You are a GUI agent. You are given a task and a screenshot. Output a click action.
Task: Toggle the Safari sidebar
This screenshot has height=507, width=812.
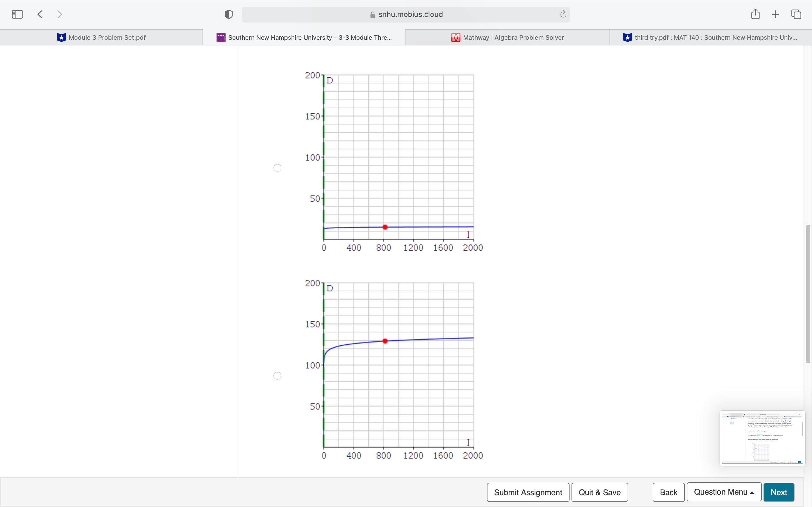[17, 14]
